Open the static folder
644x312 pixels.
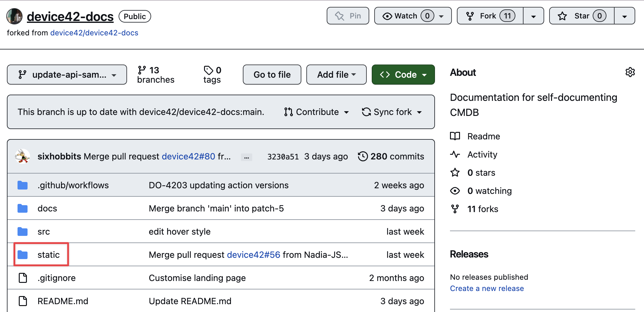[48, 255]
